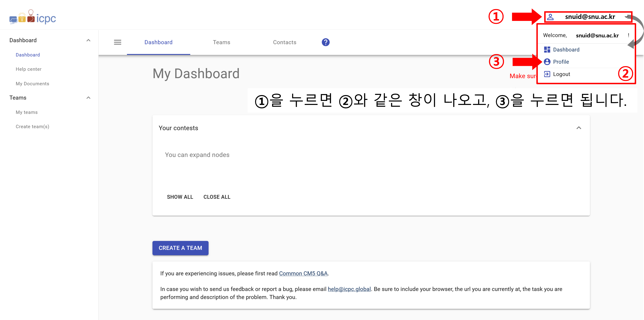Viewport: 644px width, 320px height.
Task: Click the SHOW ALL button
Action: tap(180, 197)
